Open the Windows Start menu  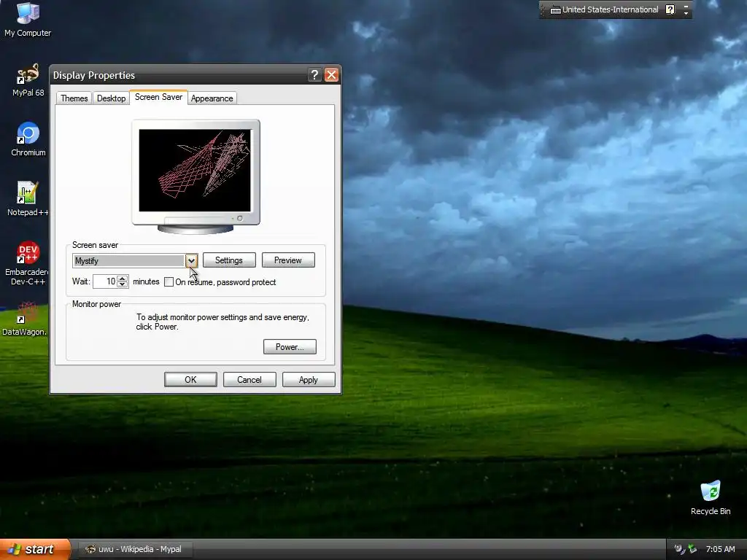pyautogui.click(x=34, y=549)
